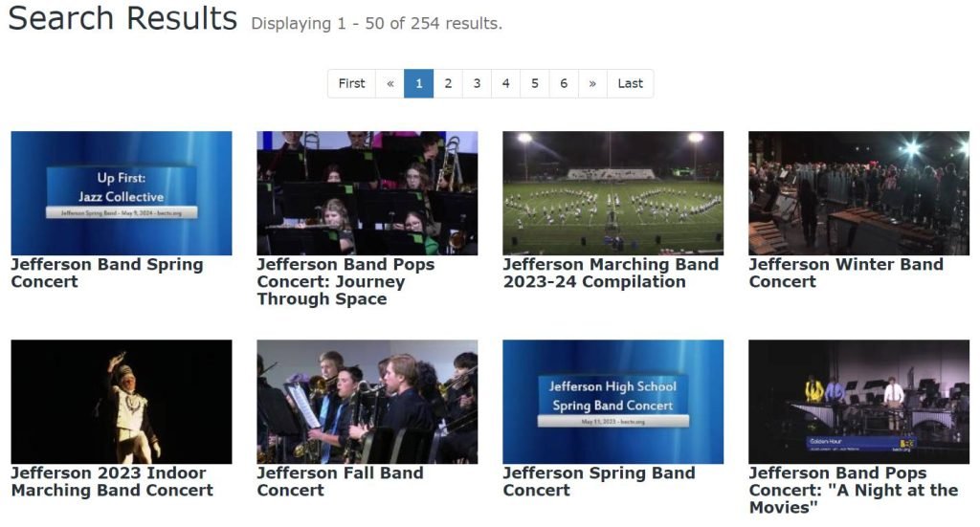Click the Jefferson Winter Band Concert title

click(846, 273)
